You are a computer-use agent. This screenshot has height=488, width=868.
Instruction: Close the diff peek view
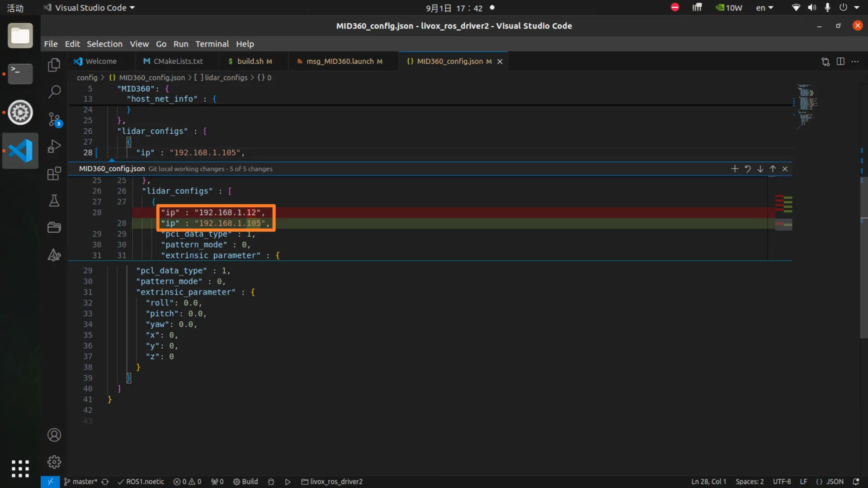[x=785, y=169]
